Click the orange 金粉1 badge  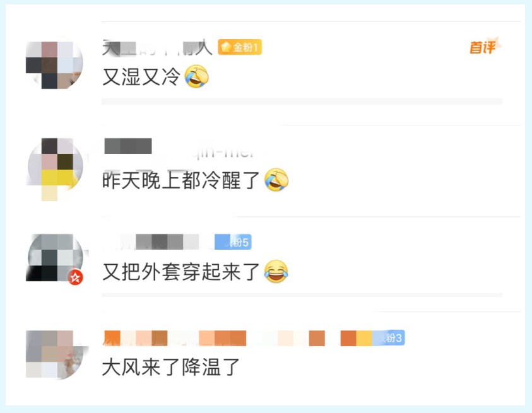[240, 47]
